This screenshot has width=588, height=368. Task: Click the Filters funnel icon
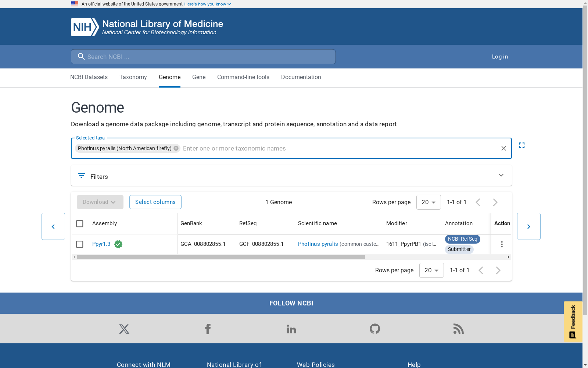pyautogui.click(x=82, y=176)
